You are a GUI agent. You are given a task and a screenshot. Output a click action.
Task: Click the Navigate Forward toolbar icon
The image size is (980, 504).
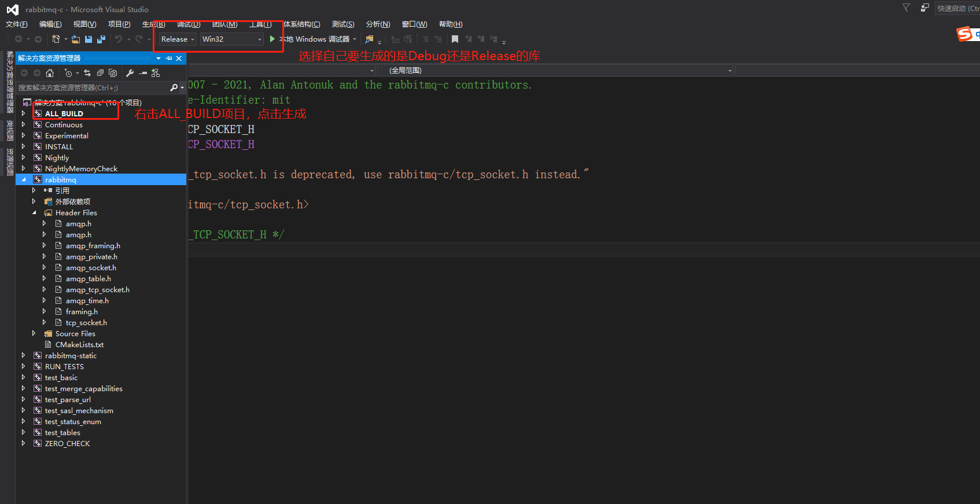pos(38,39)
